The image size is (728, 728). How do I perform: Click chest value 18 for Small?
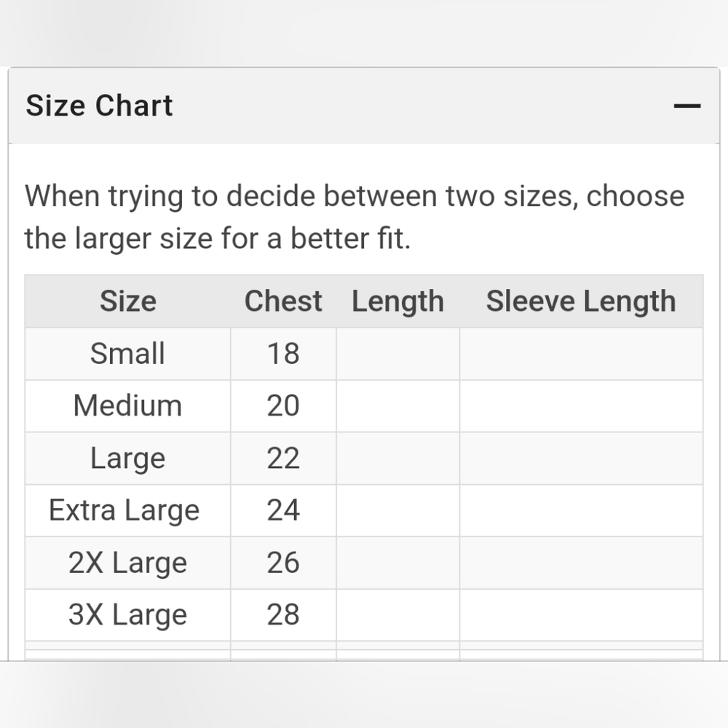click(x=283, y=353)
